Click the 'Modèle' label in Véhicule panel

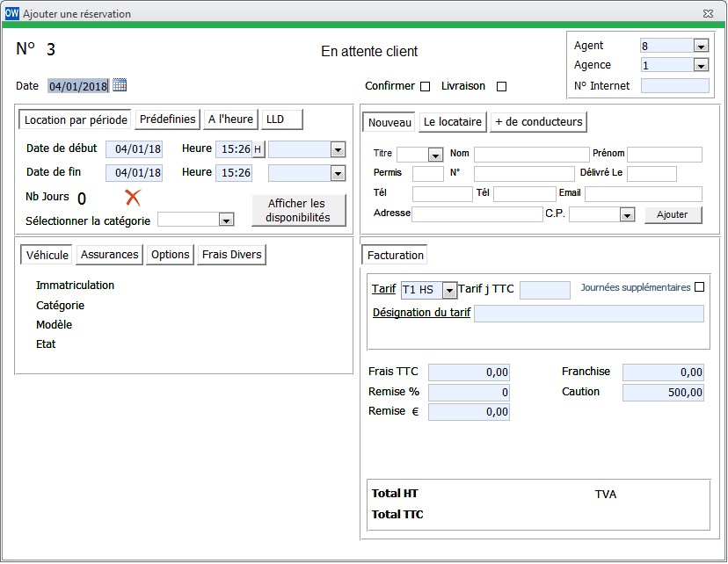point(54,325)
